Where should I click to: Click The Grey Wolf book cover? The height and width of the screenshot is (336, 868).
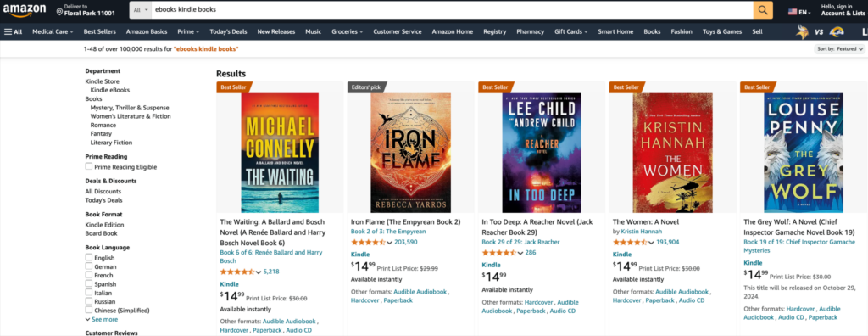[804, 153]
